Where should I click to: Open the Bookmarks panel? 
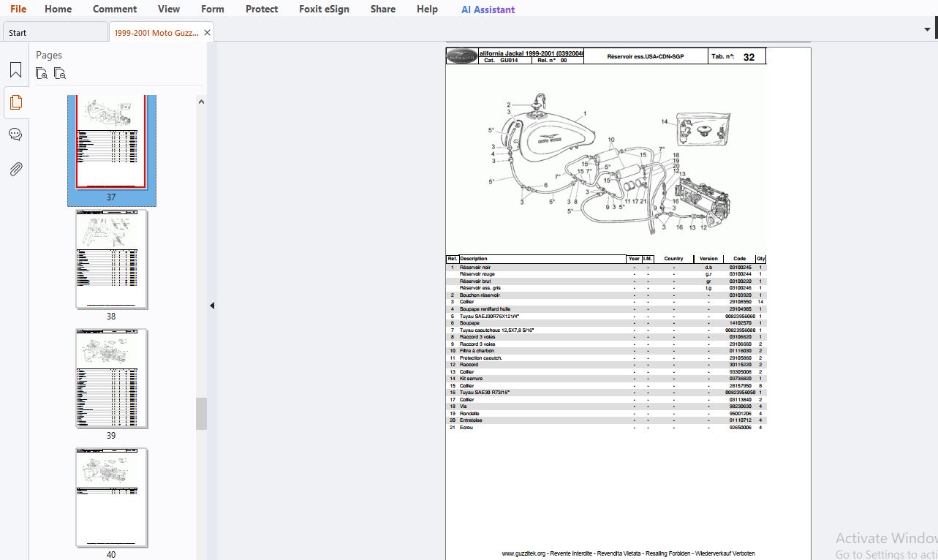tap(15, 70)
